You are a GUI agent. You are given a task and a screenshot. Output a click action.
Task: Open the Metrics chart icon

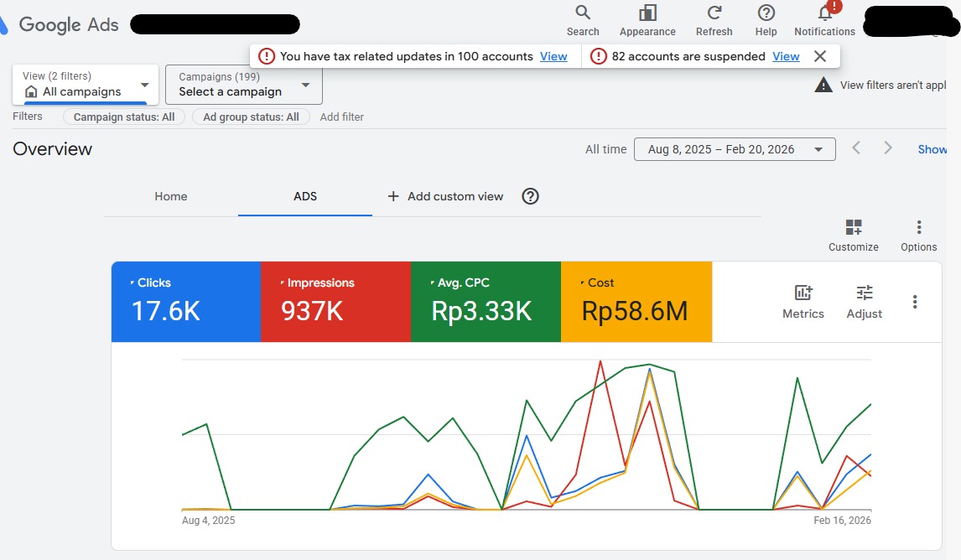click(803, 293)
